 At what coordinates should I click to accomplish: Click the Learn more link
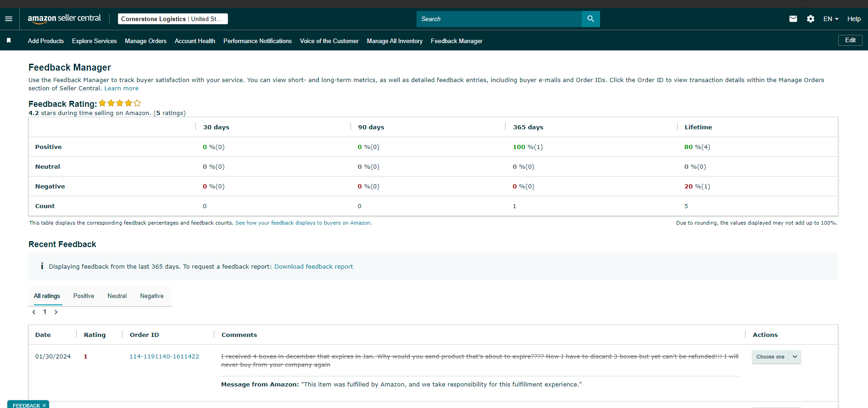(x=122, y=88)
